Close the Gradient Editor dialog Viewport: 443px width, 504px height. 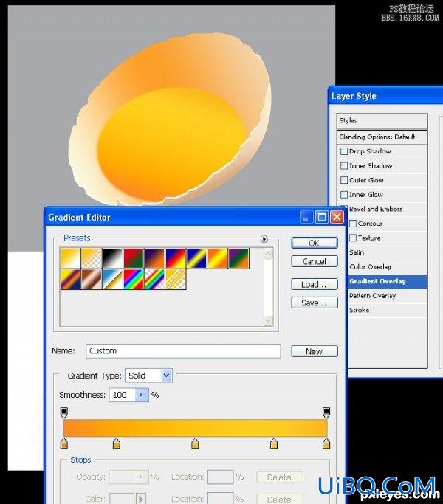337,217
